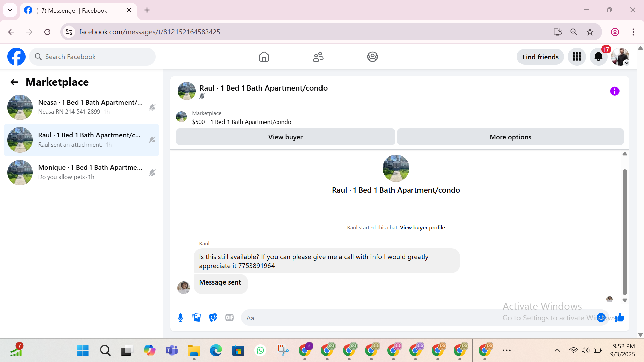Screen dimensions: 644x362
Task: Open the account profile picture menu
Action: point(620,57)
